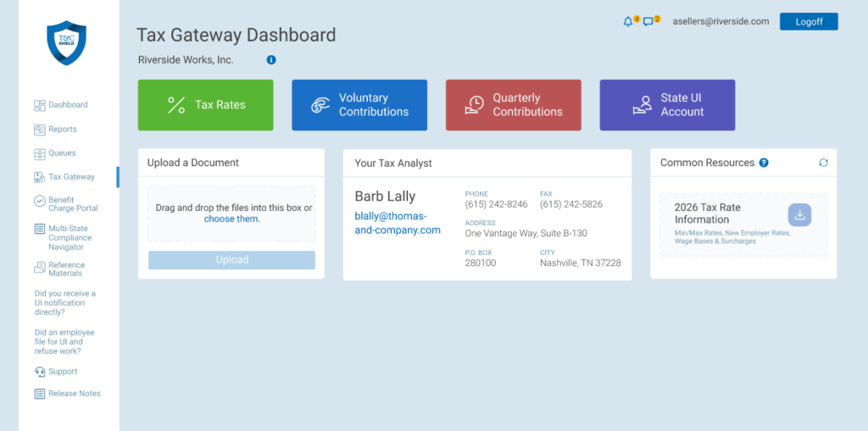Open the State UI Account tile

[667, 105]
